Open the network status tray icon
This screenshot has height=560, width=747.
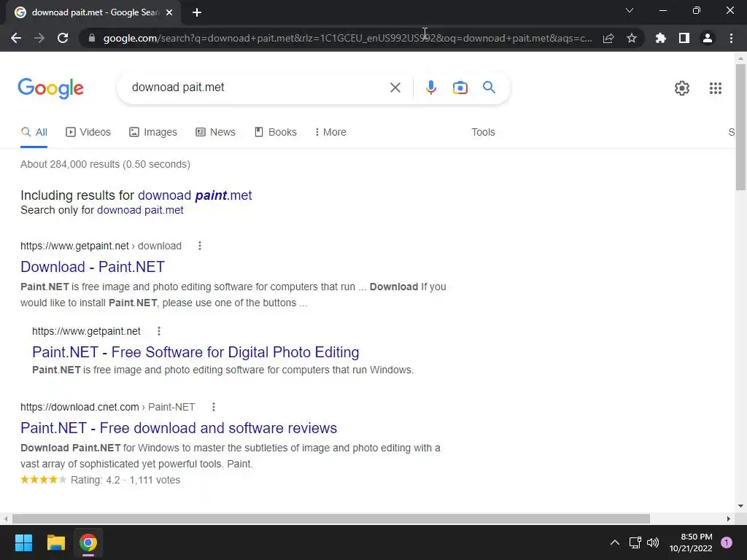(635, 542)
